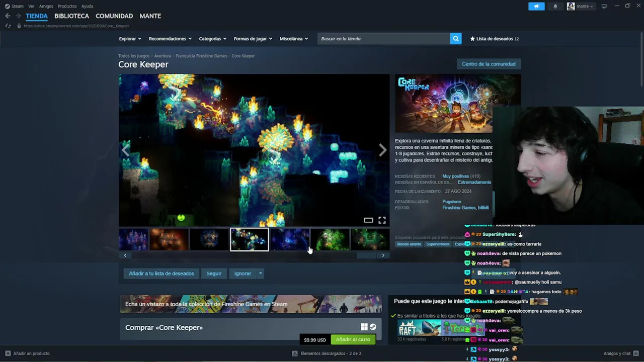Open the Productos menu

[x=67, y=6]
